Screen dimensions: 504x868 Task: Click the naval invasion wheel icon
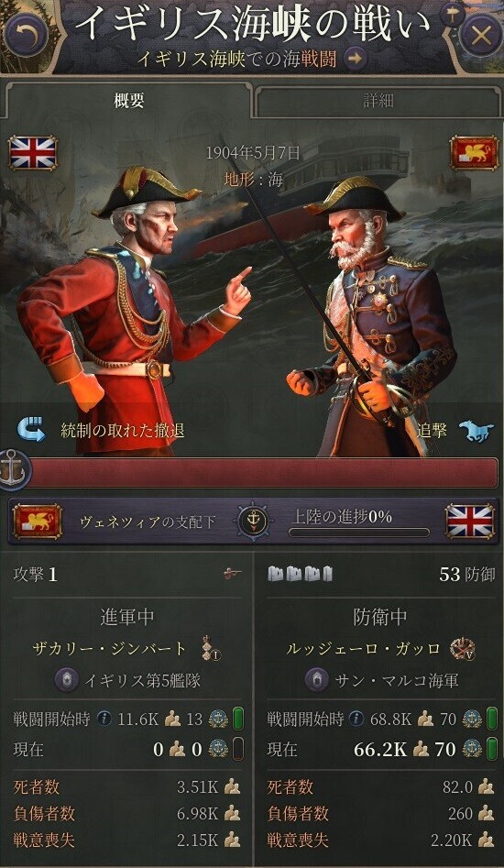[253, 522]
